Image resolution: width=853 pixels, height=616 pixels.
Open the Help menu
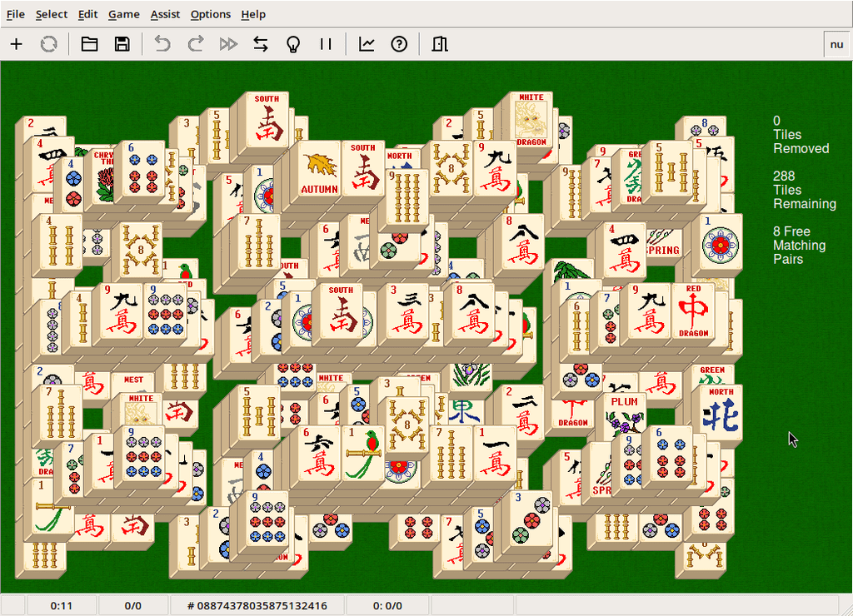[253, 14]
